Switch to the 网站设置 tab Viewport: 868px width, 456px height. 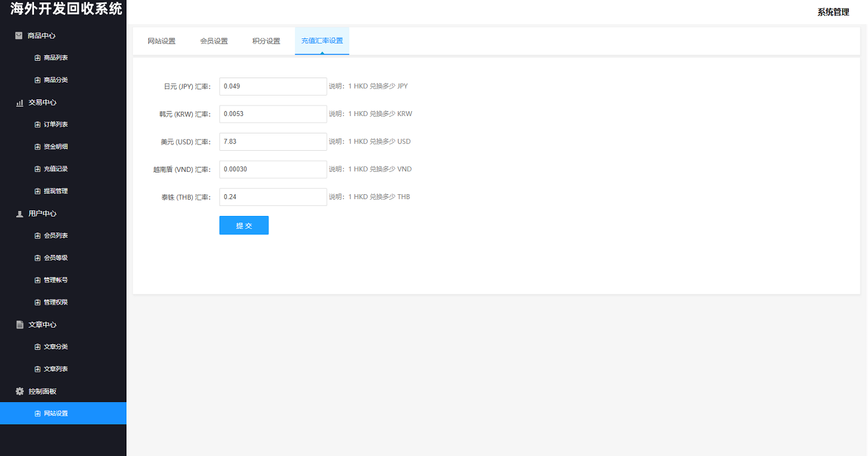pos(161,41)
